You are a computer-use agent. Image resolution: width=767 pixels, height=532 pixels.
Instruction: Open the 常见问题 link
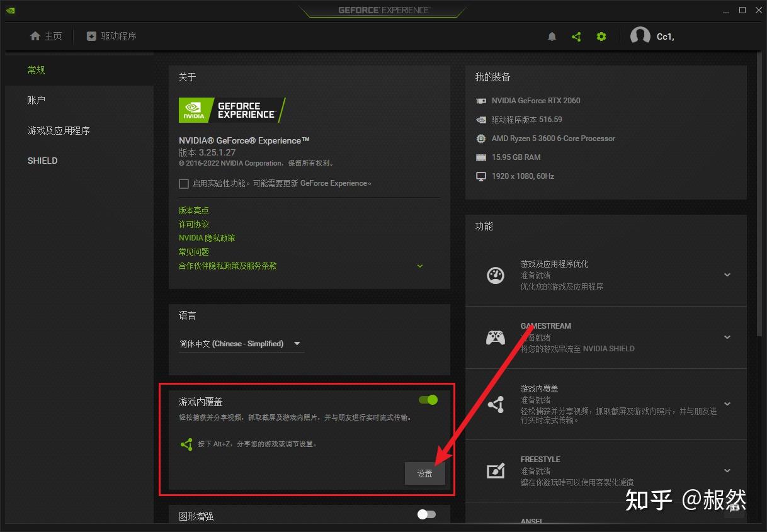[194, 252]
